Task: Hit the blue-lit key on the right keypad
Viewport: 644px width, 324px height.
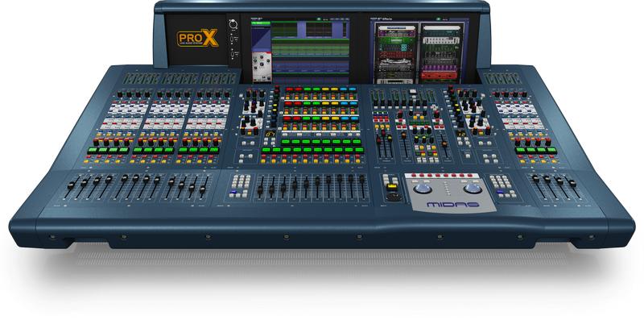Action: [500, 192]
